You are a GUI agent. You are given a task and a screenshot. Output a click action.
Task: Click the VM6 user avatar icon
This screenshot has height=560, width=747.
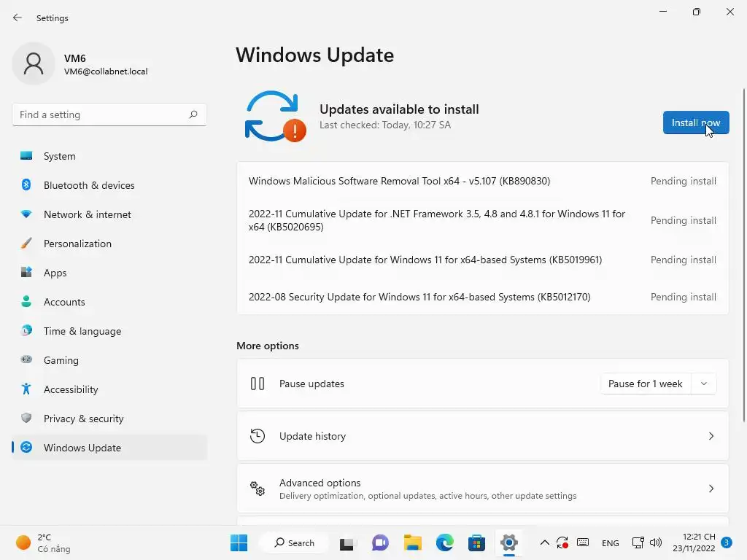pos(34,63)
